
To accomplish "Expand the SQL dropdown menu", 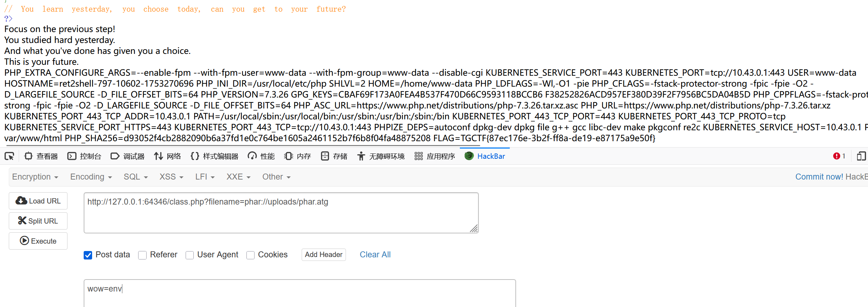I will tap(136, 177).
